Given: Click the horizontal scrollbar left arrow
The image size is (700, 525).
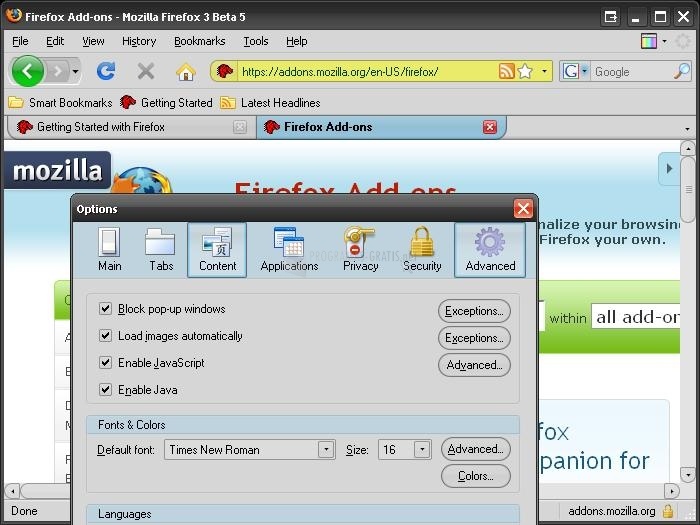Looking at the screenshot, I should point(12,492).
